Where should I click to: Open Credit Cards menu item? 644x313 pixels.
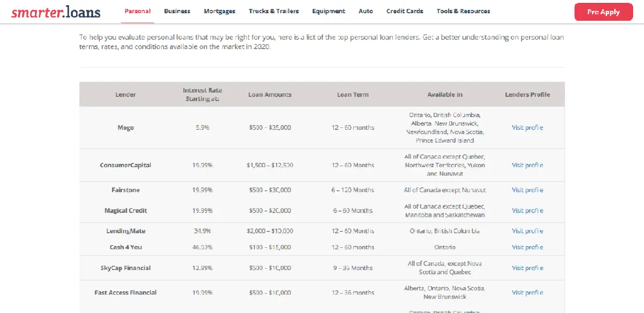(405, 11)
